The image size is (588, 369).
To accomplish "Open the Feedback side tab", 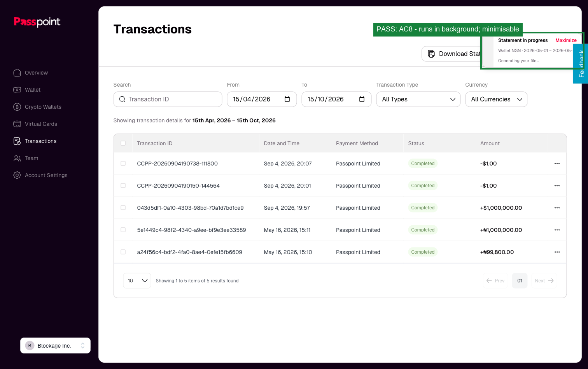I will point(581,64).
